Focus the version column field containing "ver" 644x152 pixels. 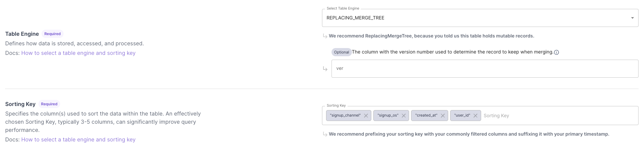point(485,69)
